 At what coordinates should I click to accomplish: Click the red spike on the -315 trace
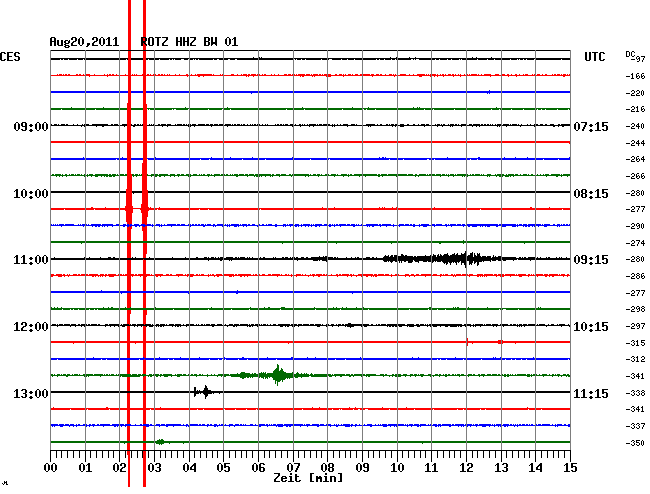467,342
